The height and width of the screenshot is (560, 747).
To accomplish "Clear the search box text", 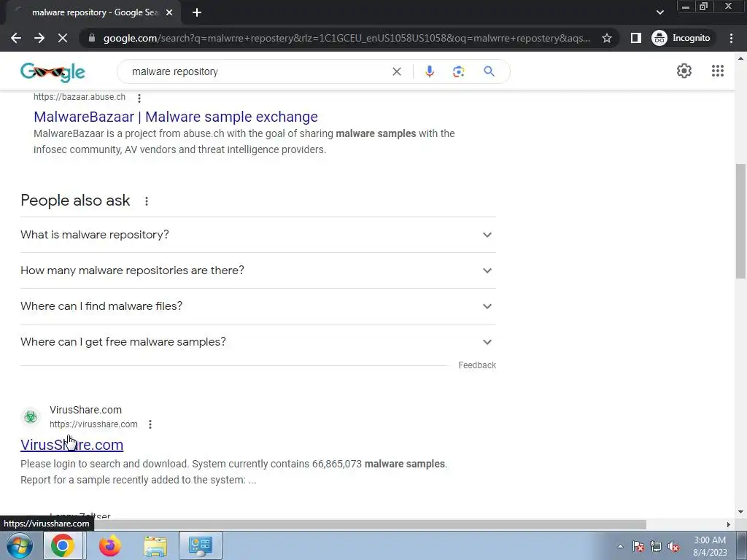I will pos(396,72).
